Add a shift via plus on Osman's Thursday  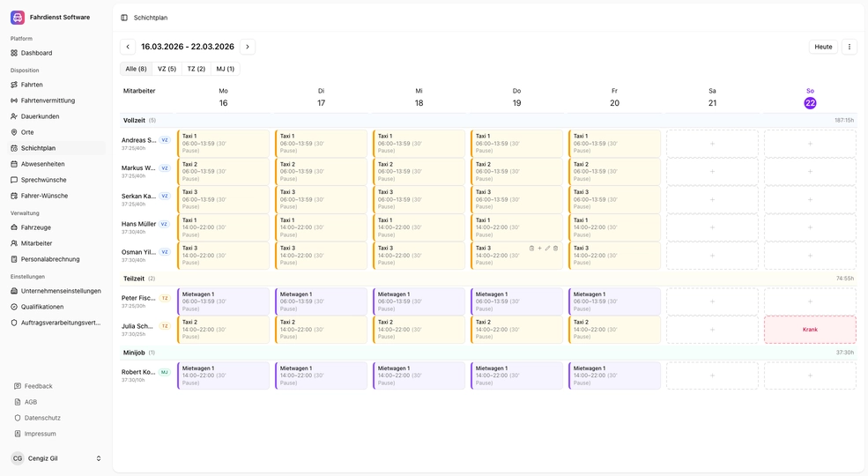[539, 249]
